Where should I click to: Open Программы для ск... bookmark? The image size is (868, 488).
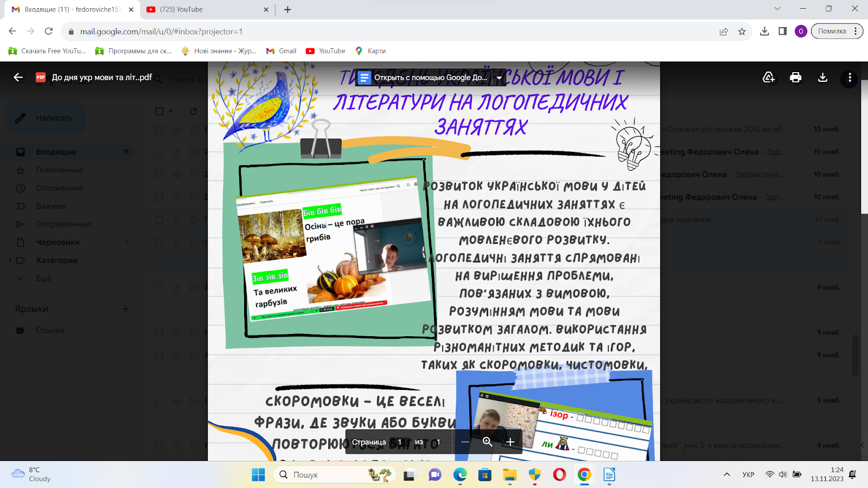[133, 51]
